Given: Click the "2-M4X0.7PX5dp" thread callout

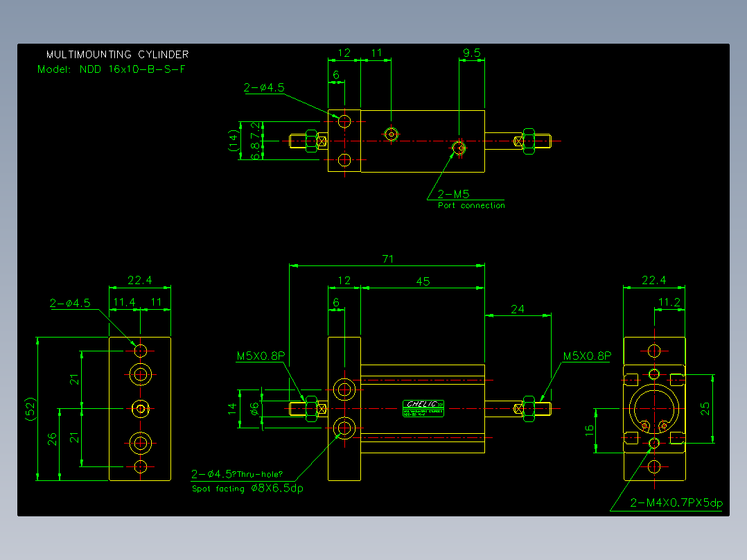Looking at the screenshot, I should click(x=676, y=502).
